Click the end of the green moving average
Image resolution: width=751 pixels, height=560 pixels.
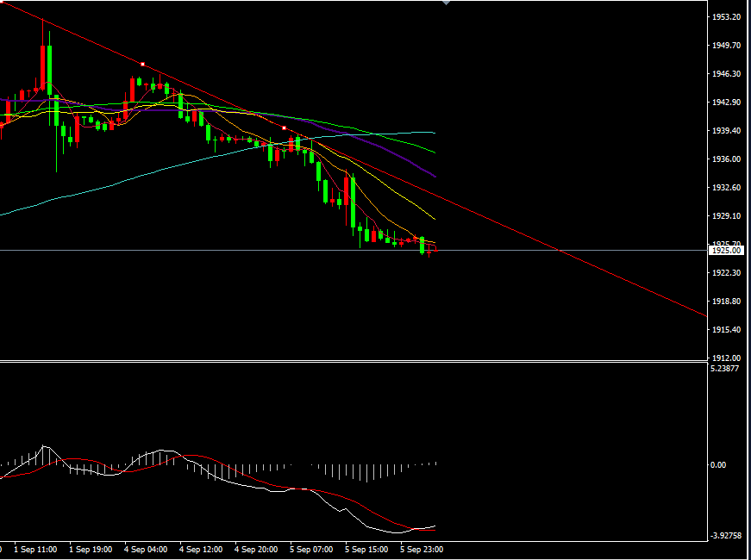[x=434, y=152]
